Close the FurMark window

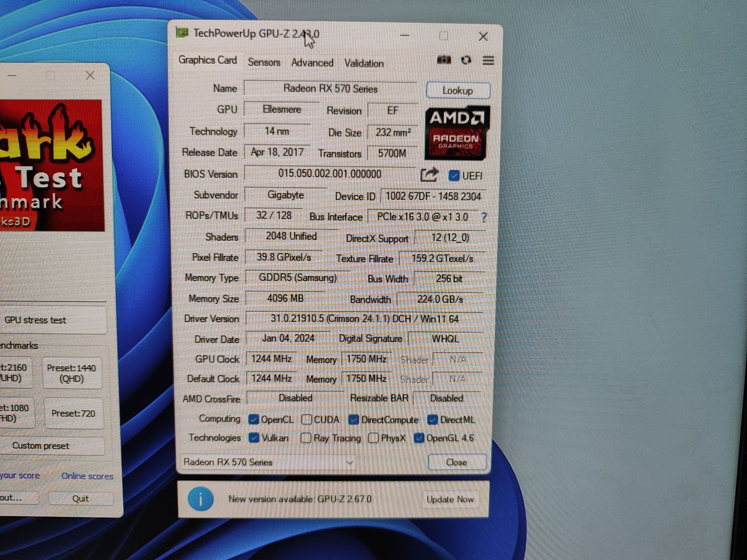point(90,76)
